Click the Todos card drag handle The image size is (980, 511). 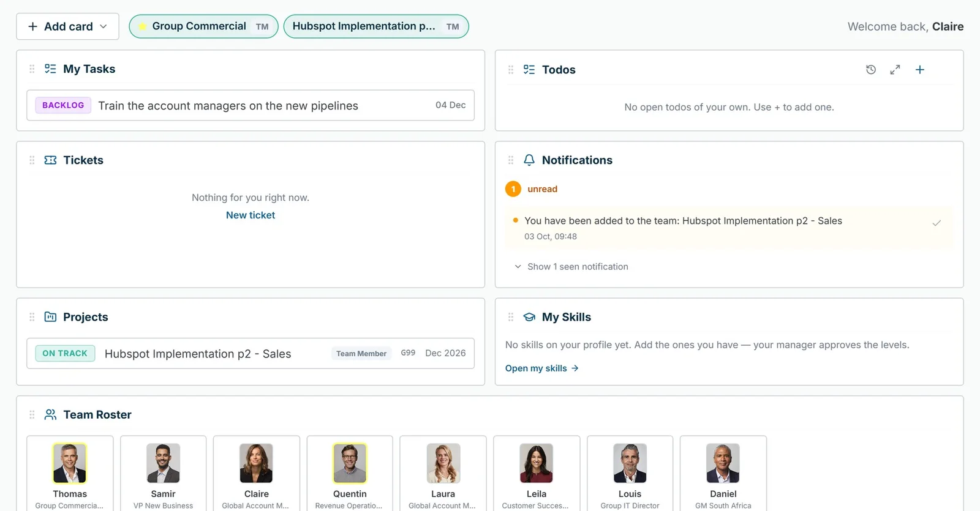tap(511, 70)
